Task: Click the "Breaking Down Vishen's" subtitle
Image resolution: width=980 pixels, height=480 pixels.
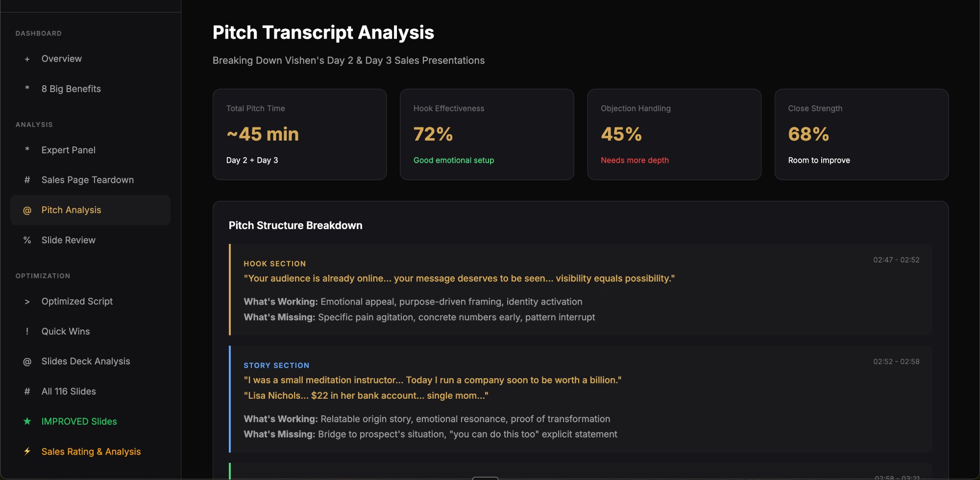Action: (x=348, y=60)
